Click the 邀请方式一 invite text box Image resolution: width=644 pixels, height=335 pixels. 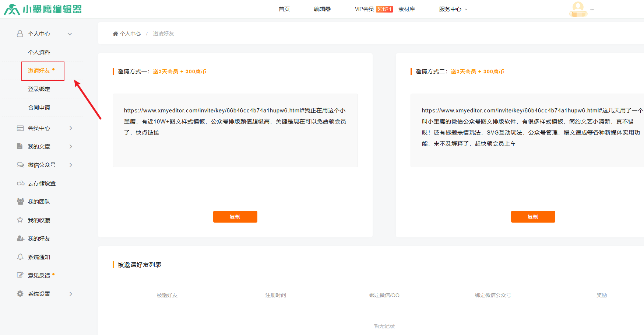pos(235,130)
